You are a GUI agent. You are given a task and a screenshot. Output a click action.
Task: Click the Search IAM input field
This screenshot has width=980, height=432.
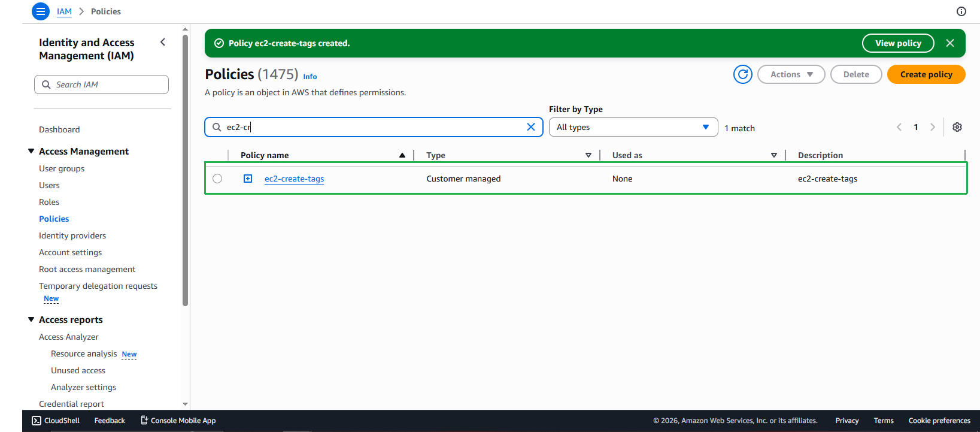[x=101, y=84]
